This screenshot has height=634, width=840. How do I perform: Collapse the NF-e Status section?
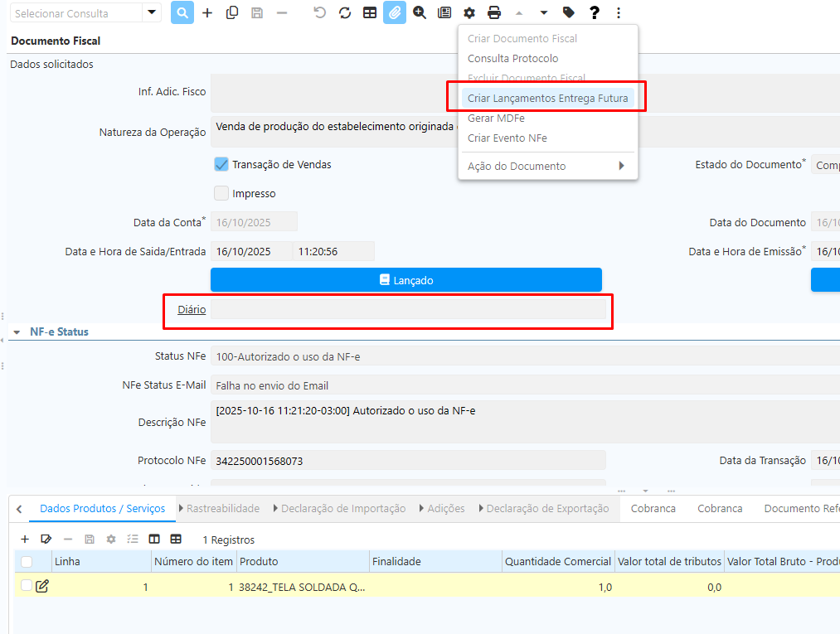click(x=17, y=332)
